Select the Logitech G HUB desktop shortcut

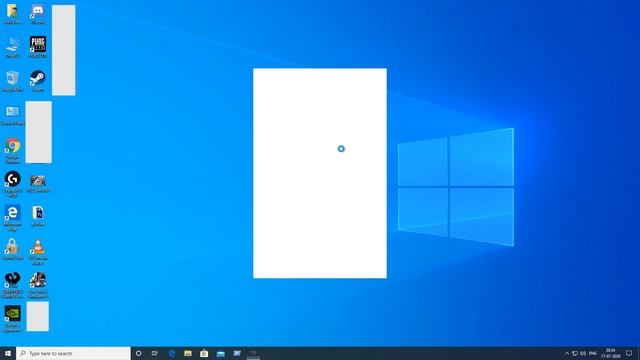tap(12, 184)
